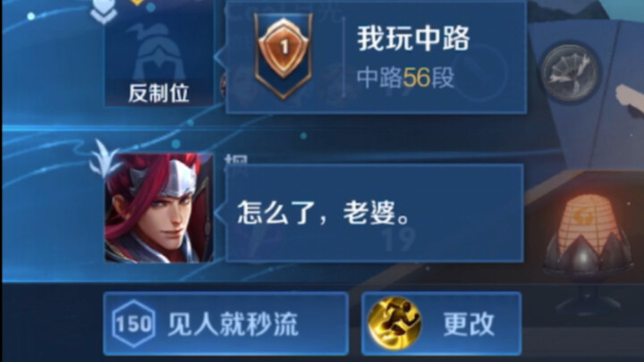
Task: Tap the number 1 on the shield
Action: (x=284, y=46)
